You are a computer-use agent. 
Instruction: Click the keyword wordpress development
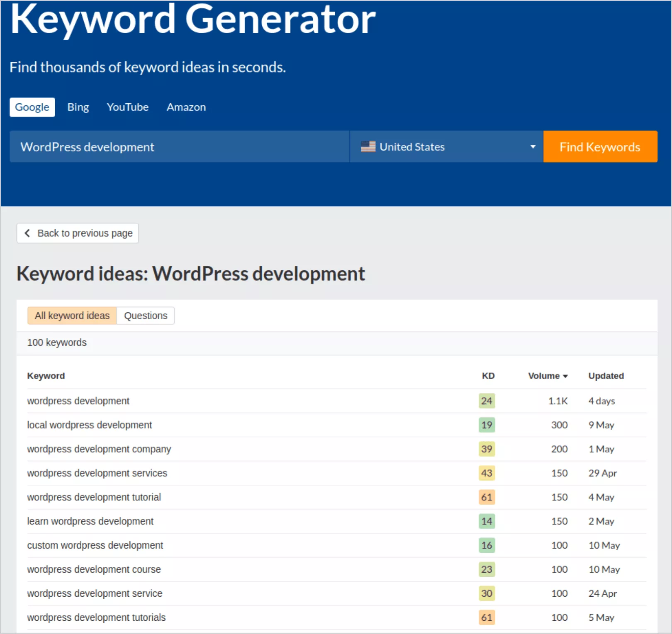click(x=78, y=401)
